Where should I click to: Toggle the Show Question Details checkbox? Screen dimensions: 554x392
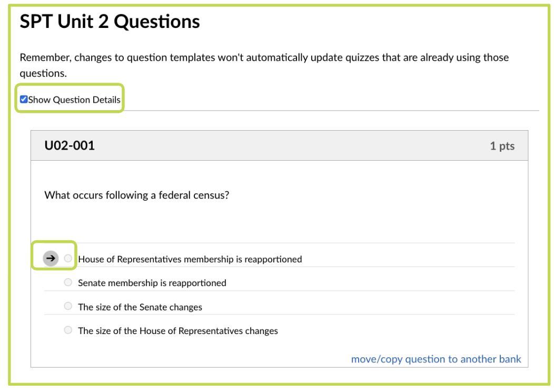point(23,99)
